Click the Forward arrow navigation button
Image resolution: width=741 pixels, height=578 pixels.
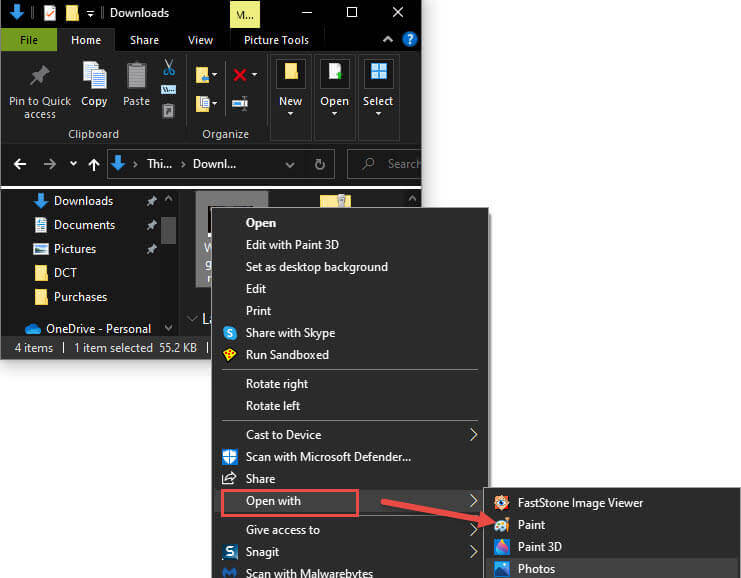(50, 164)
